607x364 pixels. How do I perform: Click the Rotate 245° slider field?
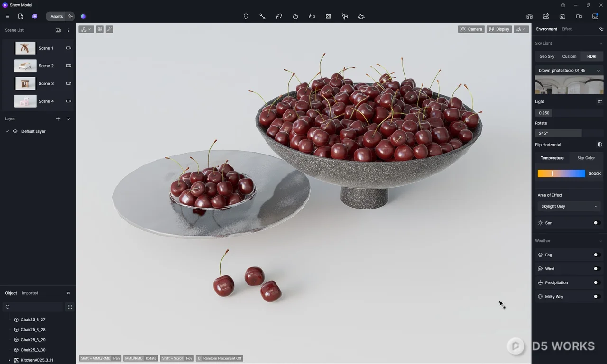coord(569,133)
